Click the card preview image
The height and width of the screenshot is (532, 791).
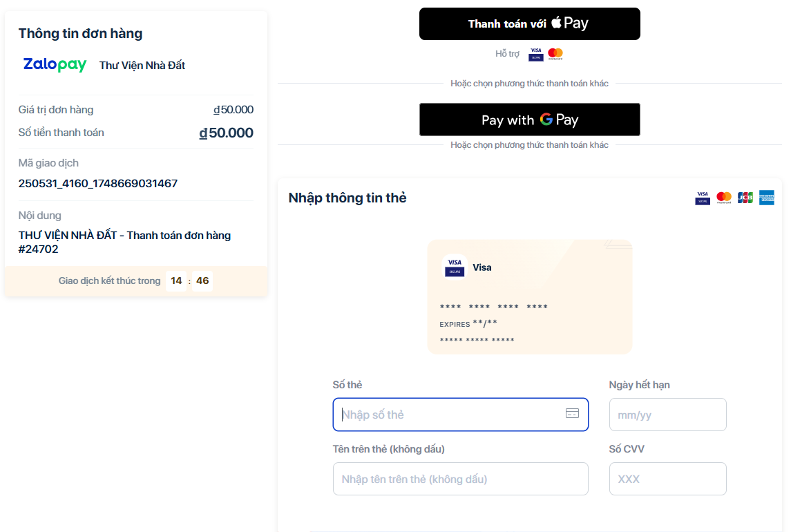529,297
